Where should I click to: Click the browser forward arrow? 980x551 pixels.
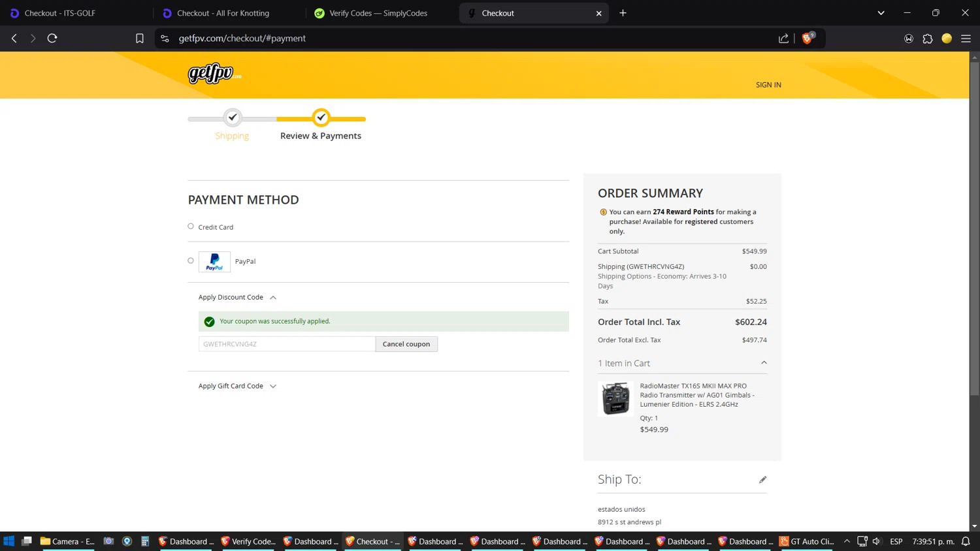pos(33,39)
